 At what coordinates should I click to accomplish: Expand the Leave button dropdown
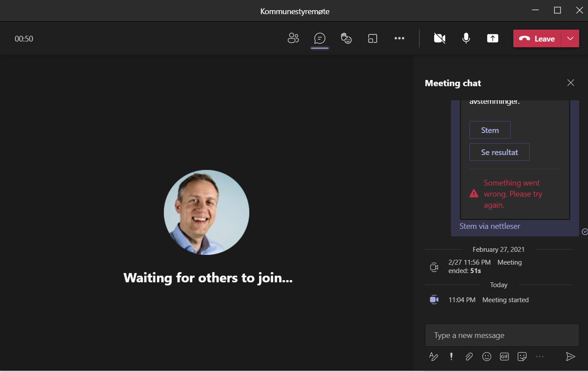coord(570,38)
